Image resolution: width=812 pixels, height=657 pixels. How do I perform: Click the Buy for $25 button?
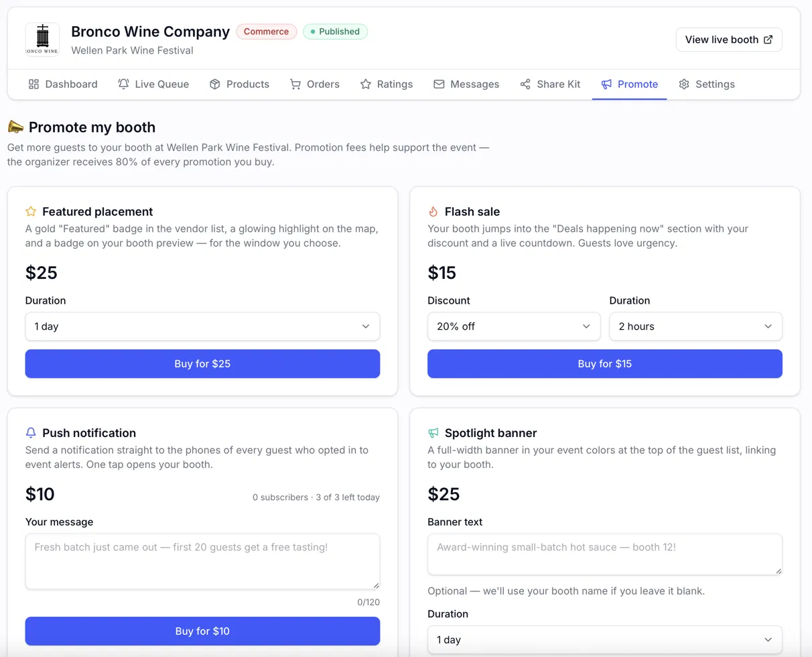coord(202,364)
